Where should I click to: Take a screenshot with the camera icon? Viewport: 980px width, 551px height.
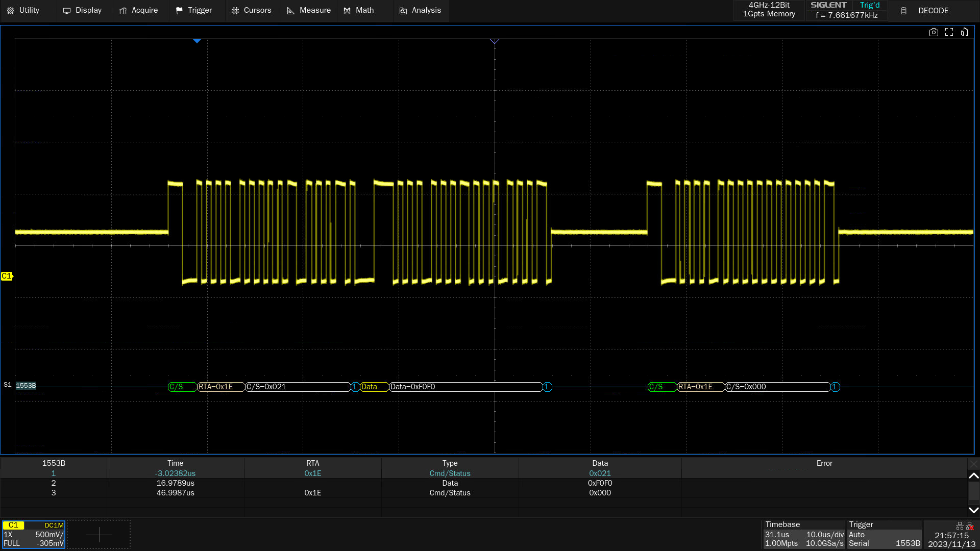[x=934, y=32]
